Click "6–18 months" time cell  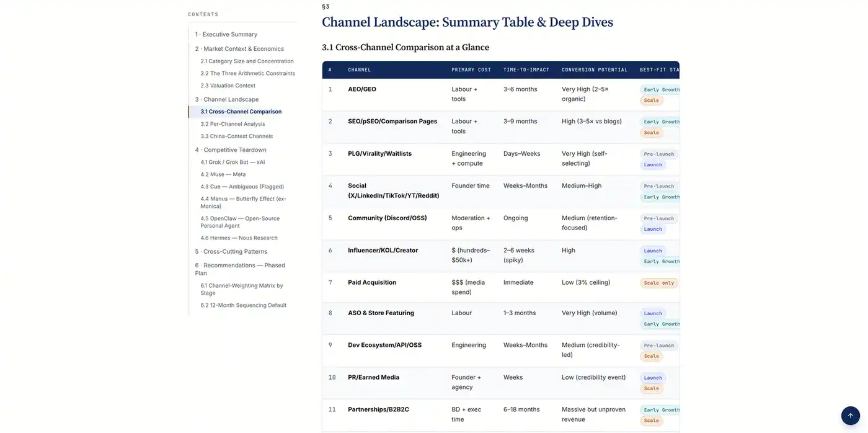pos(521,409)
